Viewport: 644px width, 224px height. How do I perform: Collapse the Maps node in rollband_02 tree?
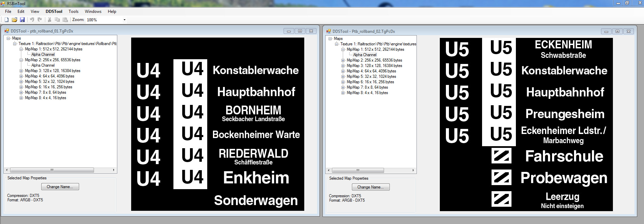(x=330, y=39)
